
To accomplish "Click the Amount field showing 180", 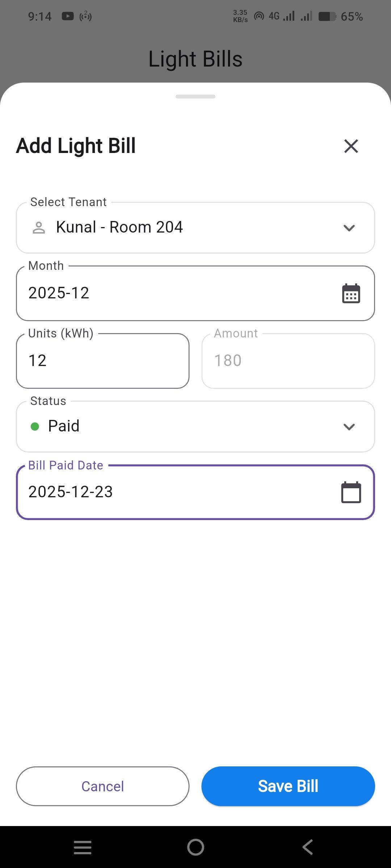I will click(x=288, y=361).
